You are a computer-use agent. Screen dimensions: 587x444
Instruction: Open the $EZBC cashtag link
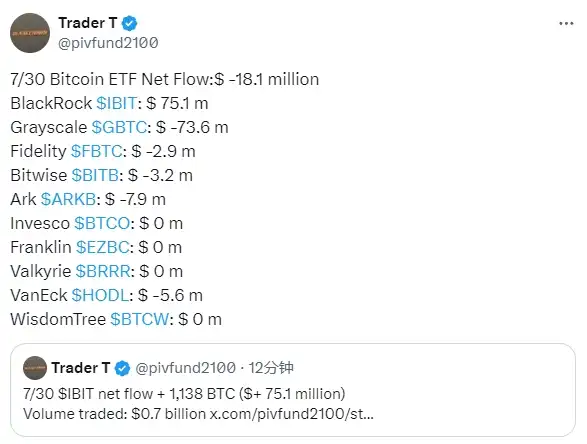(x=103, y=247)
